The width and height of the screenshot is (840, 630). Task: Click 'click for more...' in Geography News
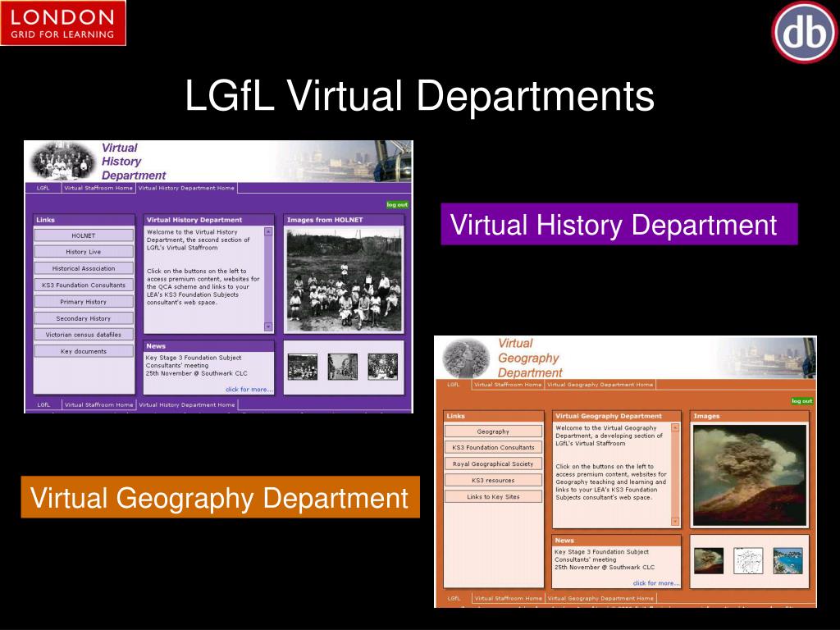[656, 583]
